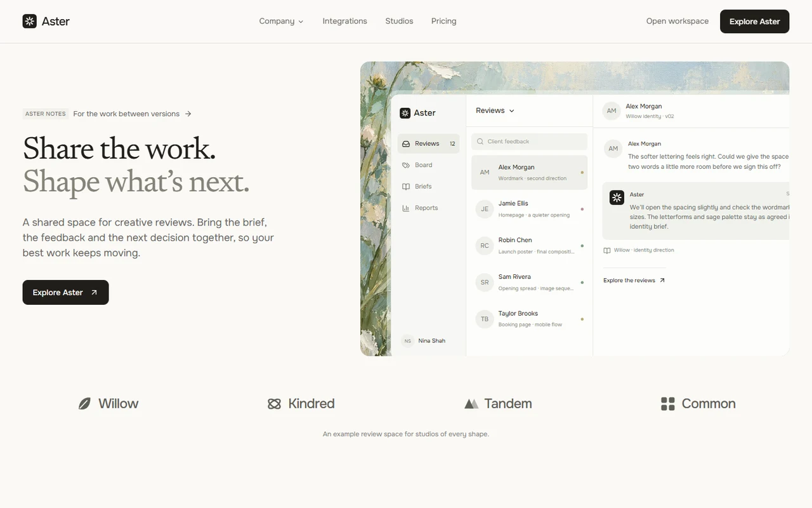The height and width of the screenshot is (508, 812).
Task: Open the For the work between versions link
Action: (132, 114)
